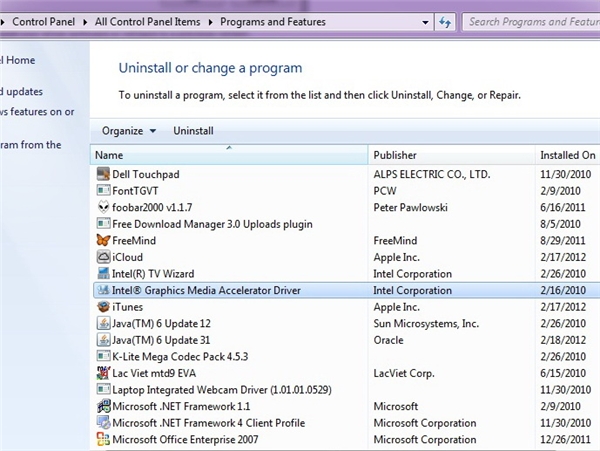Expand the arrow after All Control Panel Items

(210, 22)
